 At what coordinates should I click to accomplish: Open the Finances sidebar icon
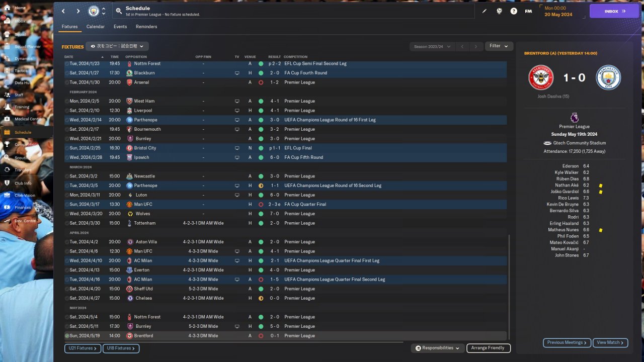pyautogui.click(x=7, y=207)
